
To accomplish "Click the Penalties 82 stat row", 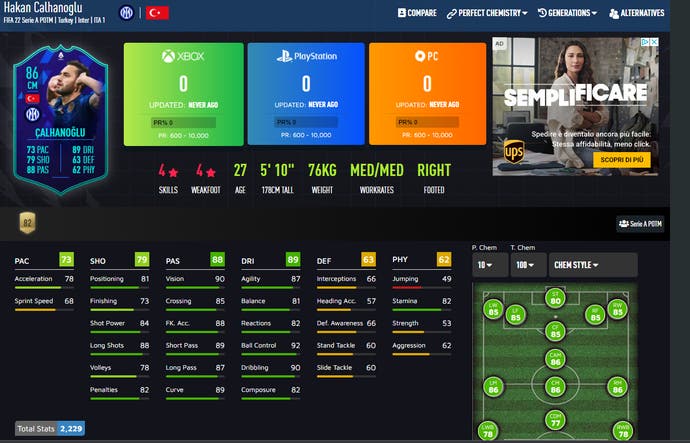I will click(120, 392).
